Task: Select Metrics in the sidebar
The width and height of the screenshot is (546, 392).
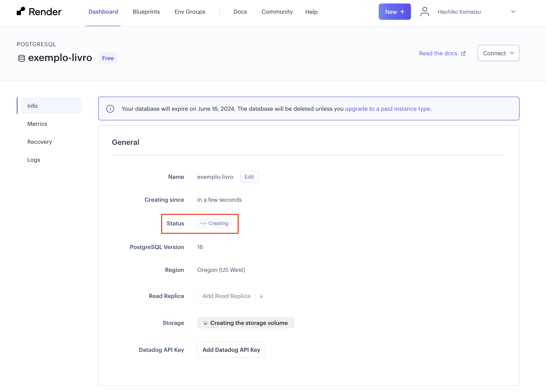Action: coord(37,124)
